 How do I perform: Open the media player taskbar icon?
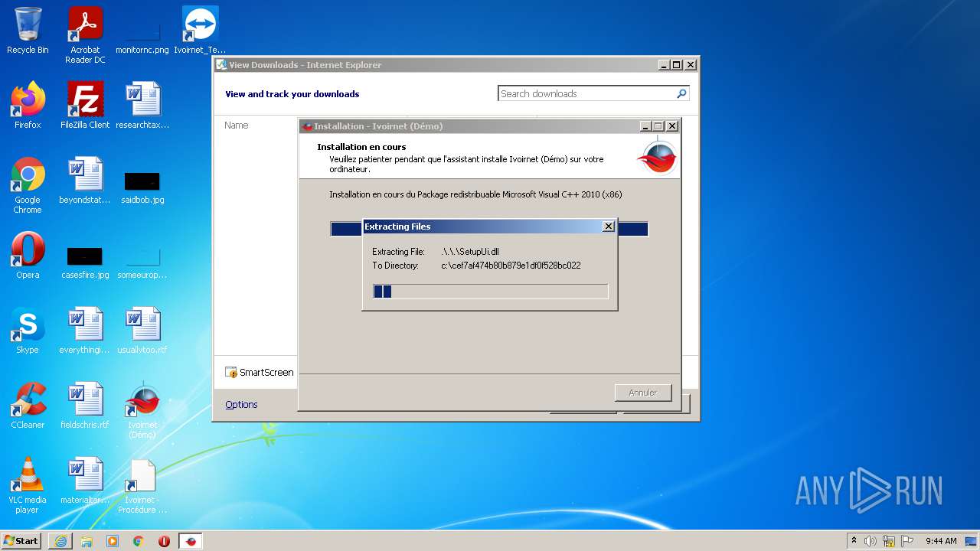[x=113, y=541]
